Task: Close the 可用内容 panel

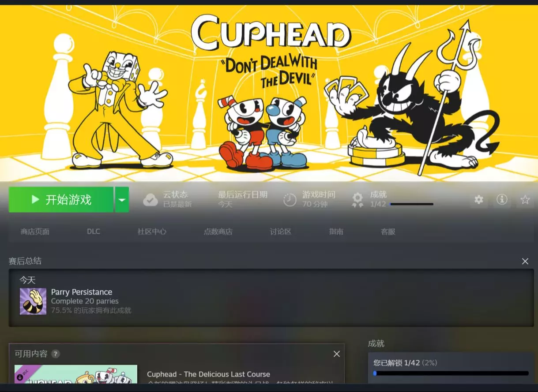Action: [337, 354]
